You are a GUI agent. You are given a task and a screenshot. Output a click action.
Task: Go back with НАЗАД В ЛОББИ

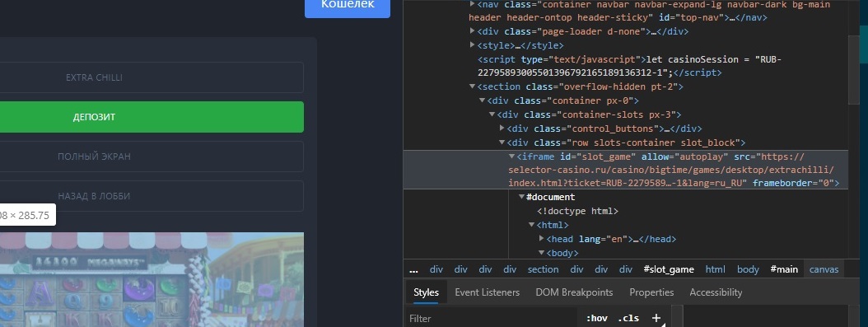(152, 196)
